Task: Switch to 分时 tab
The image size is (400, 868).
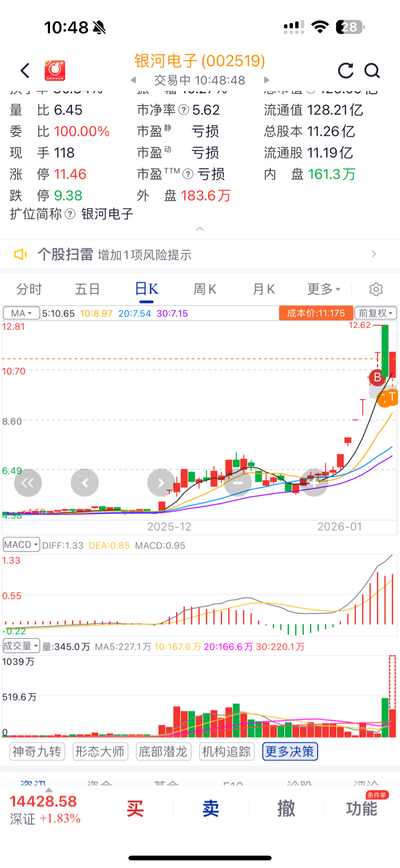Action: coord(29,289)
